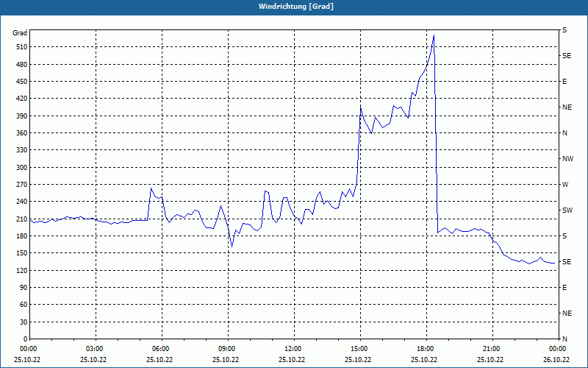Select the 240 value on the Grad axis

point(21,202)
